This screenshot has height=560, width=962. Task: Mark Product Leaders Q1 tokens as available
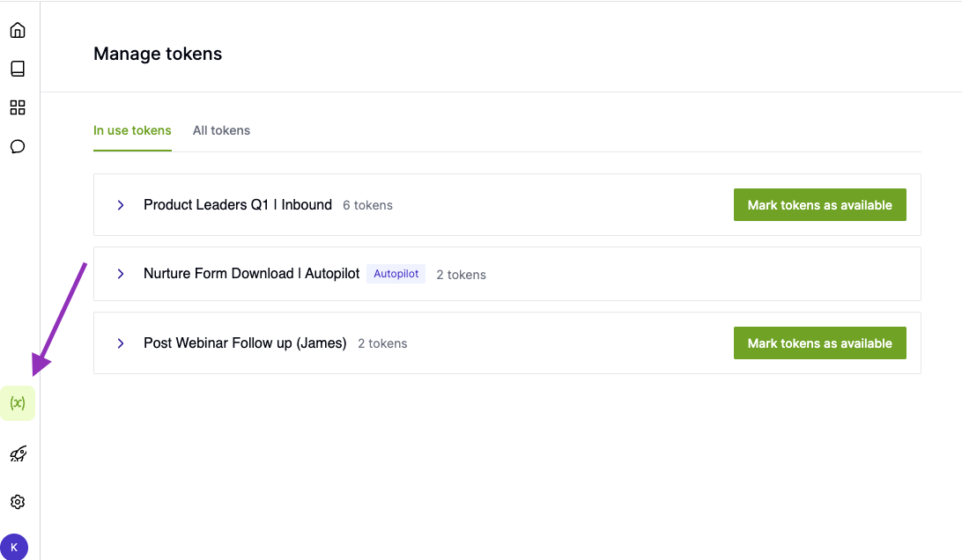pos(819,204)
